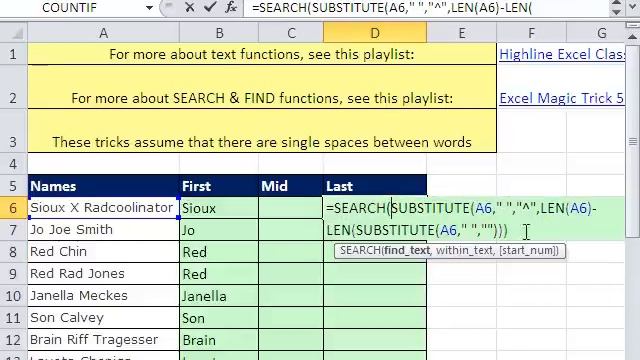Cancel the formula entry with X icon
640x360 pixels.
point(189,7)
